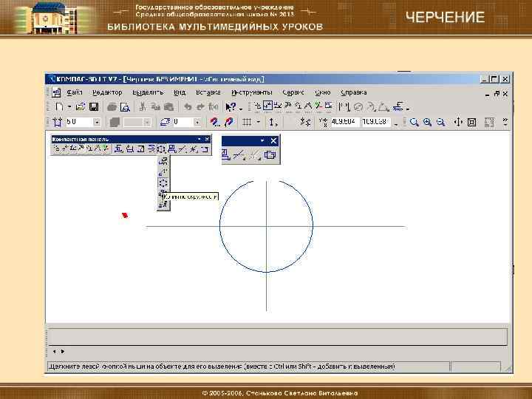
Task: Open the Инструменты menu
Action: pyautogui.click(x=251, y=92)
